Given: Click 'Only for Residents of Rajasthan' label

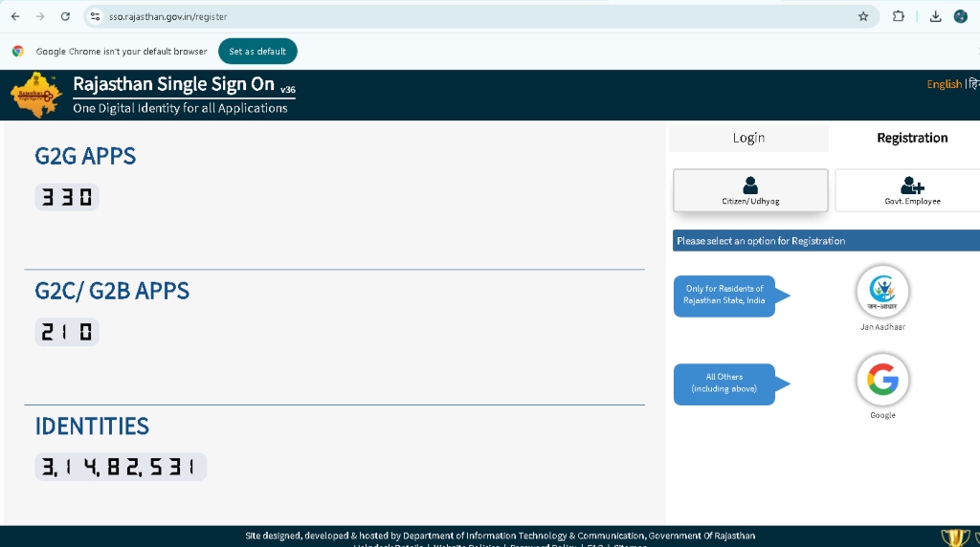Looking at the screenshot, I should [x=724, y=296].
